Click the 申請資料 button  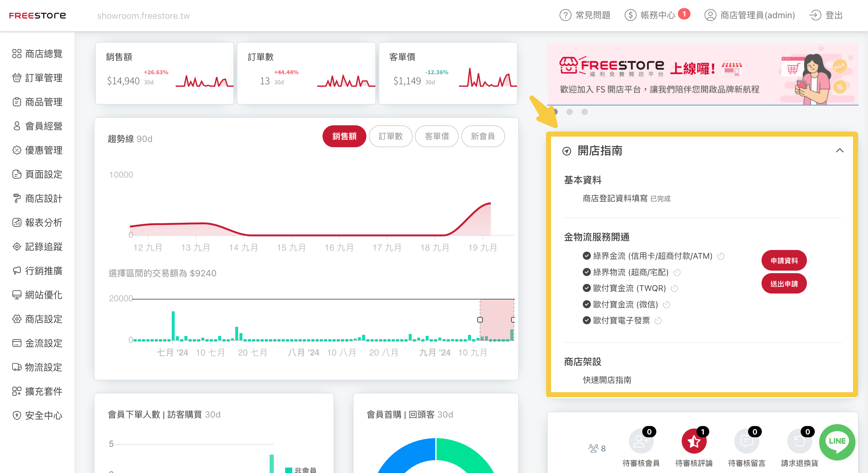point(784,260)
